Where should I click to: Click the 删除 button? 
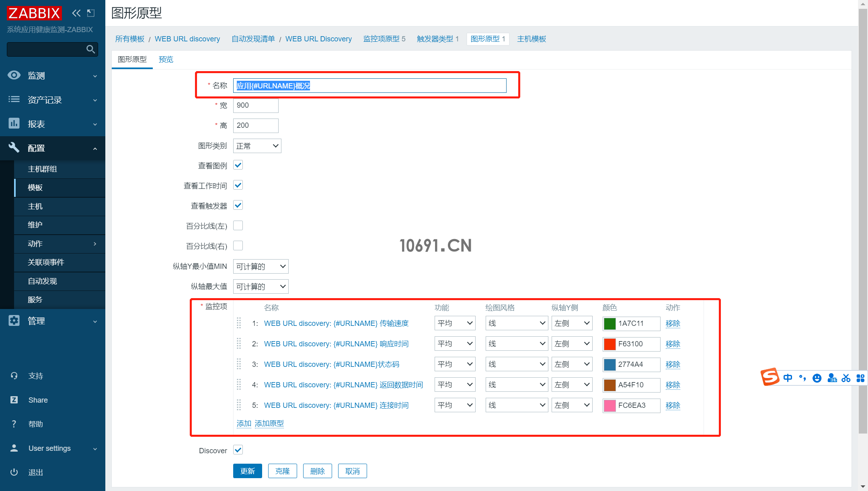[x=318, y=471]
